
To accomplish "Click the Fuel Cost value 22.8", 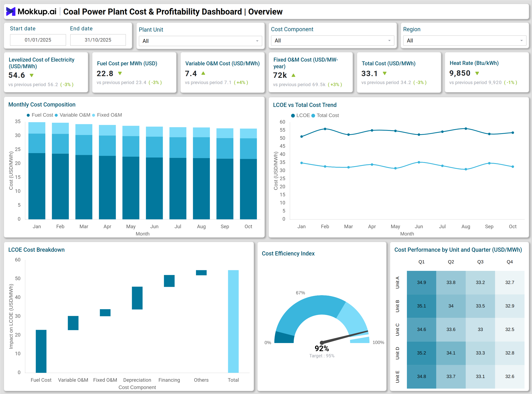I will [105, 73].
